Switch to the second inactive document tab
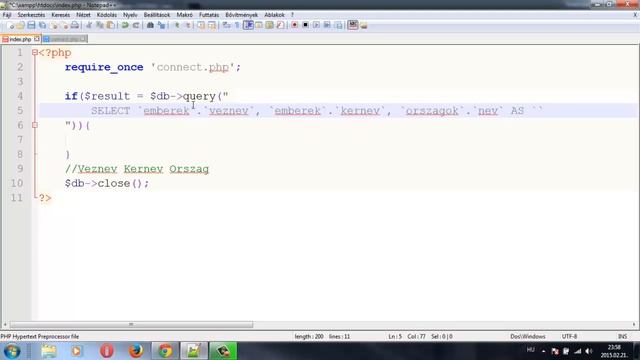Viewport: 640px width, 360px height. (64, 39)
